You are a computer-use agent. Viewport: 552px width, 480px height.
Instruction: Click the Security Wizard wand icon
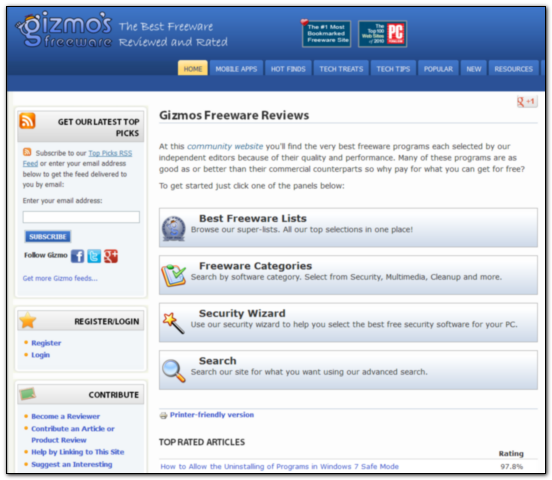point(174,323)
